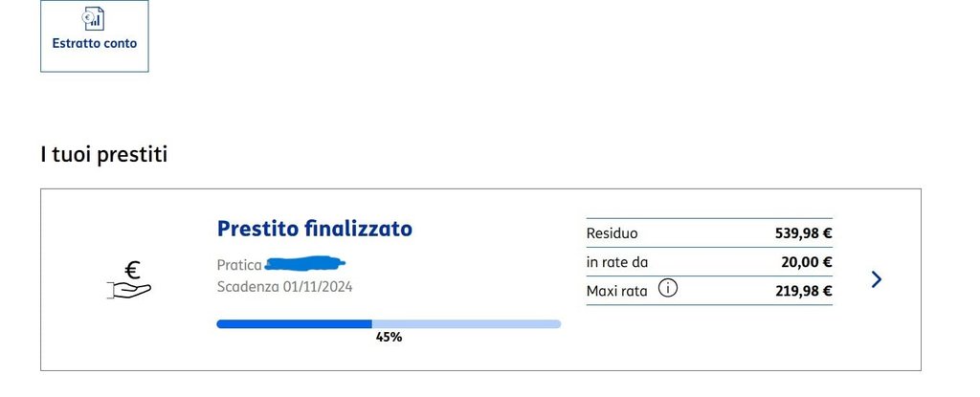Image resolution: width=980 pixels, height=397 pixels.
Task: Click the in rate da 20,00 € value
Action: 806,262
